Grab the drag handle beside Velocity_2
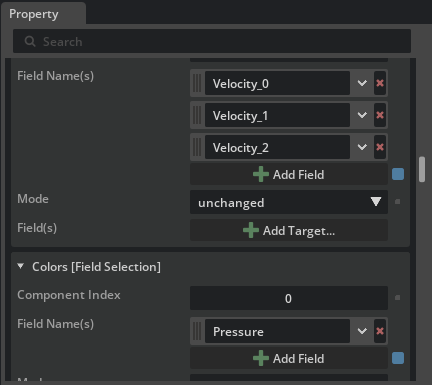The height and width of the screenshot is (385, 432). (197, 147)
